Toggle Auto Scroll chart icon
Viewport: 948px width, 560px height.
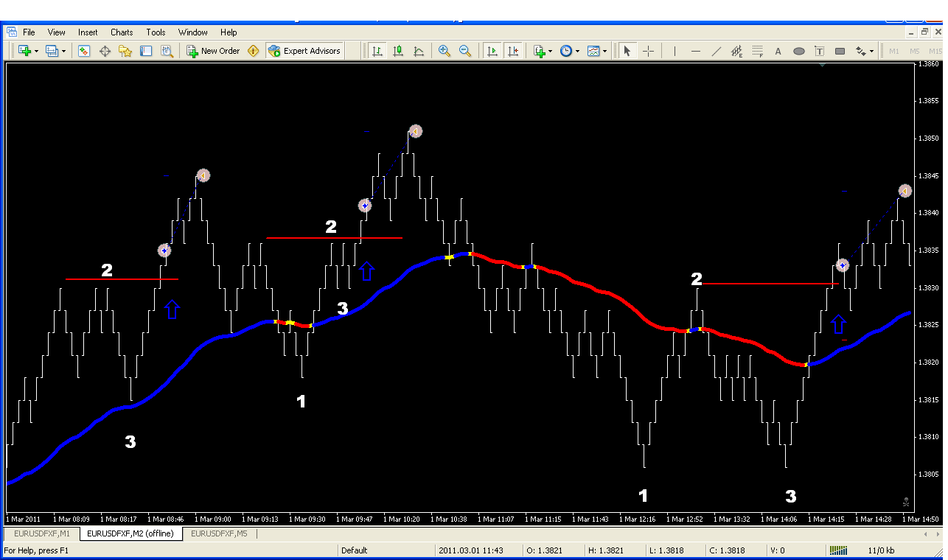(x=492, y=51)
